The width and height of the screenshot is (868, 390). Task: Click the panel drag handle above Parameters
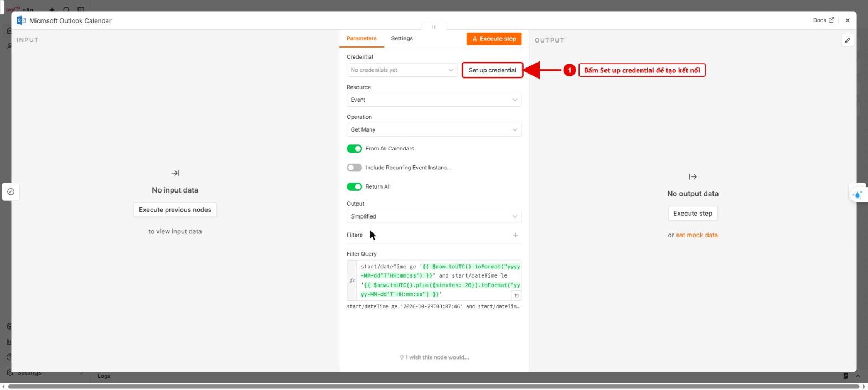(x=434, y=27)
